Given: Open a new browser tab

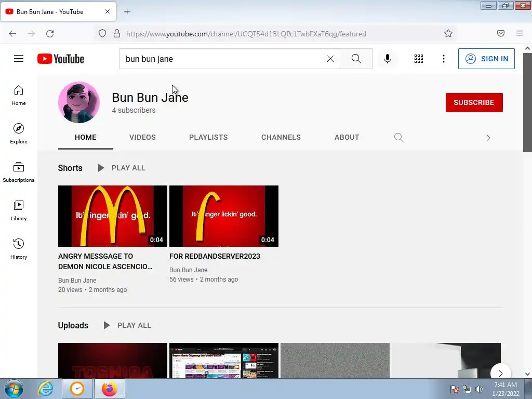Looking at the screenshot, I should point(127,12).
